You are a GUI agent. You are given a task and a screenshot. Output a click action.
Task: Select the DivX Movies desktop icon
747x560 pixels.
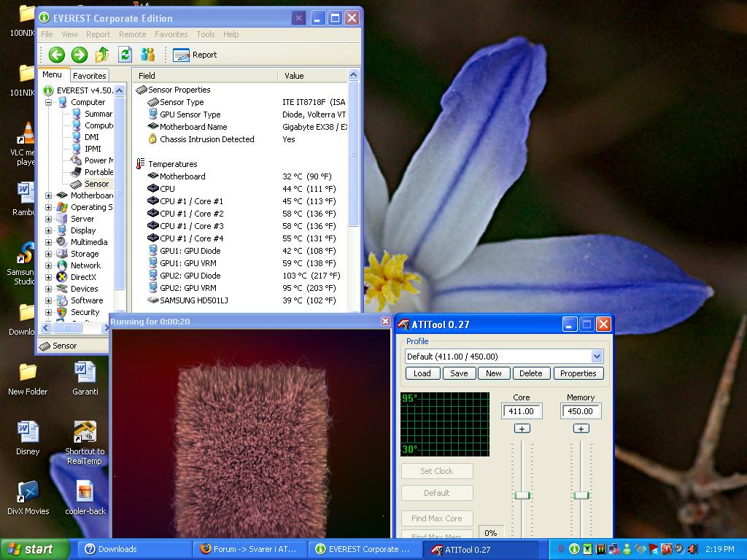click(28, 498)
